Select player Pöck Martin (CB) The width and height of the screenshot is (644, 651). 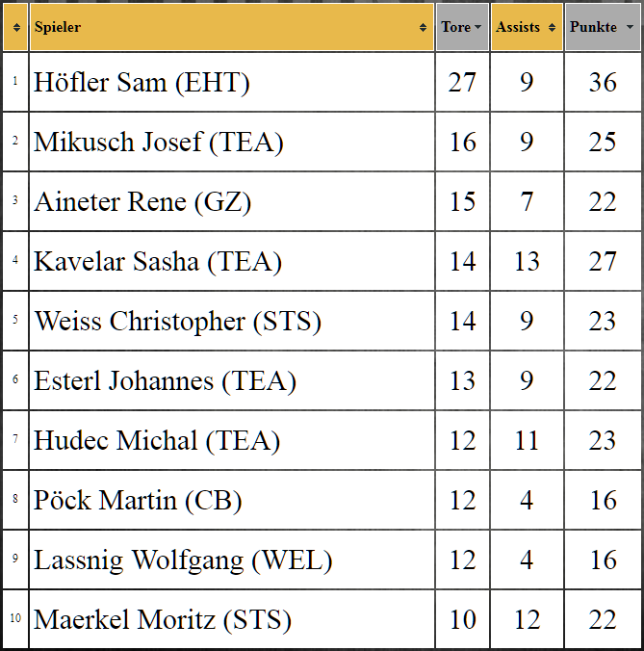pyautogui.click(x=138, y=501)
